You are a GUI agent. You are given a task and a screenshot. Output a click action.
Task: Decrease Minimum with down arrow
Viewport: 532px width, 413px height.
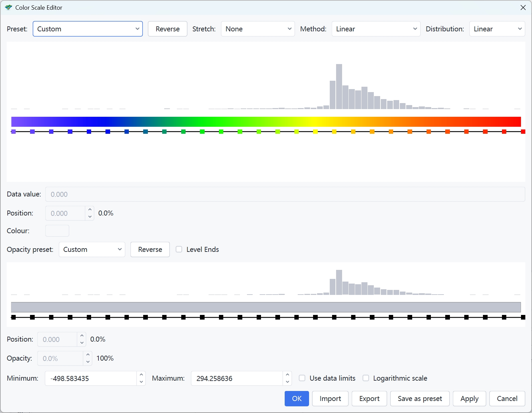point(141,382)
